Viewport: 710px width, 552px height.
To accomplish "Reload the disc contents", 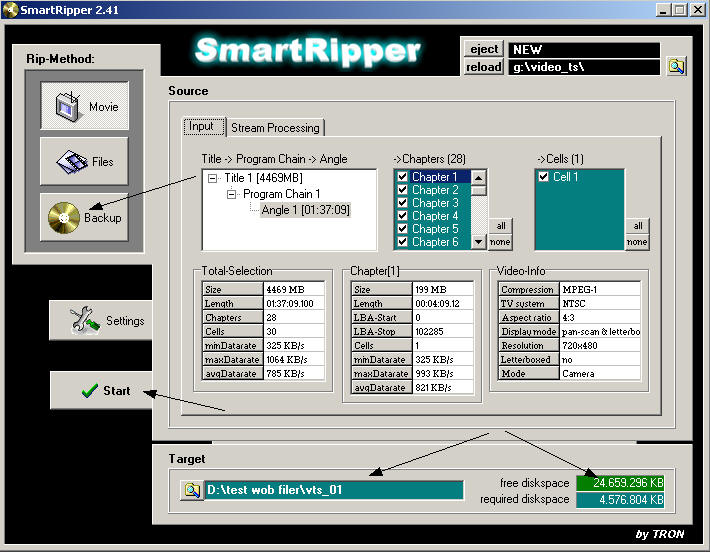I will tap(484, 67).
